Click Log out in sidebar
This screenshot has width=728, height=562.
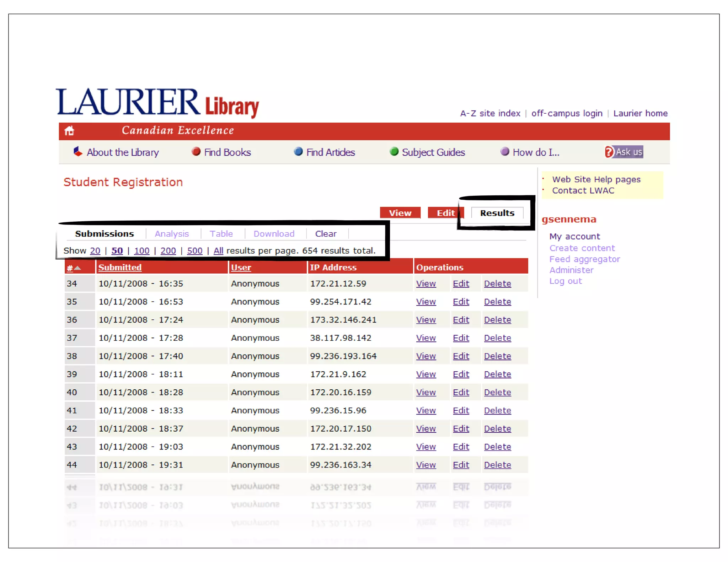click(x=565, y=281)
